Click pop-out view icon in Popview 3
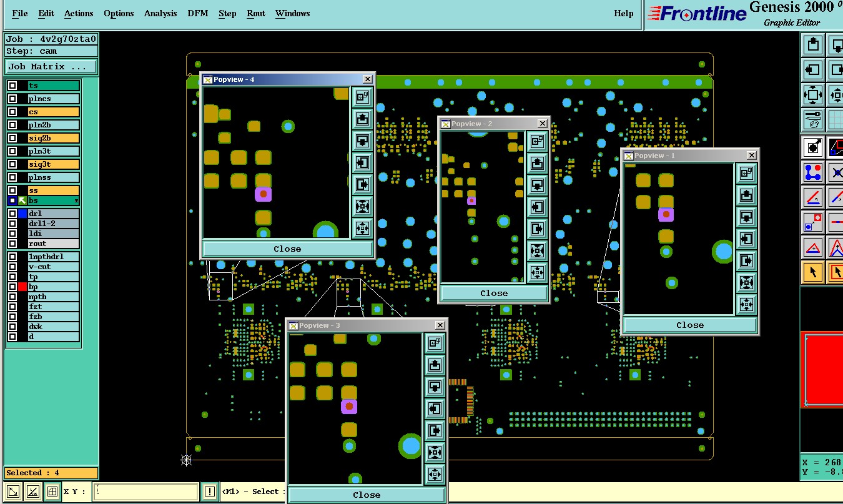The width and height of the screenshot is (843, 504). tap(435, 343)
